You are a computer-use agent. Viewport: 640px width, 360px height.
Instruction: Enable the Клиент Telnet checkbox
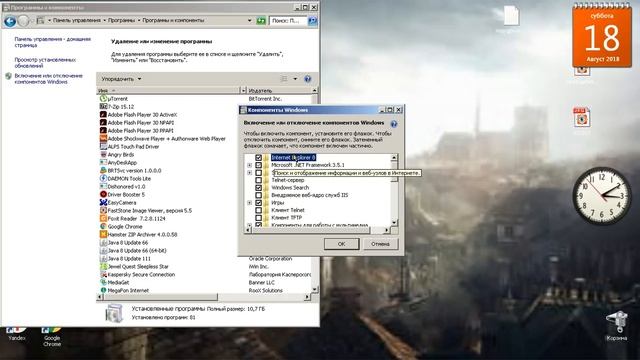tap(258, 210)
